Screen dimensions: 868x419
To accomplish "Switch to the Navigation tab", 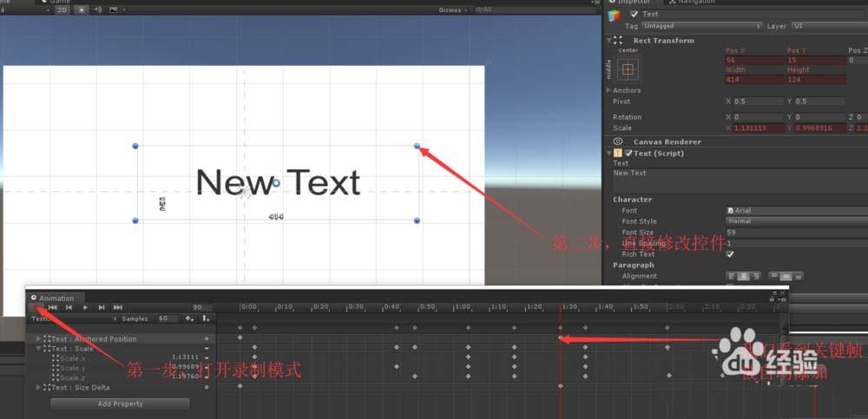I will click(691, 2).
